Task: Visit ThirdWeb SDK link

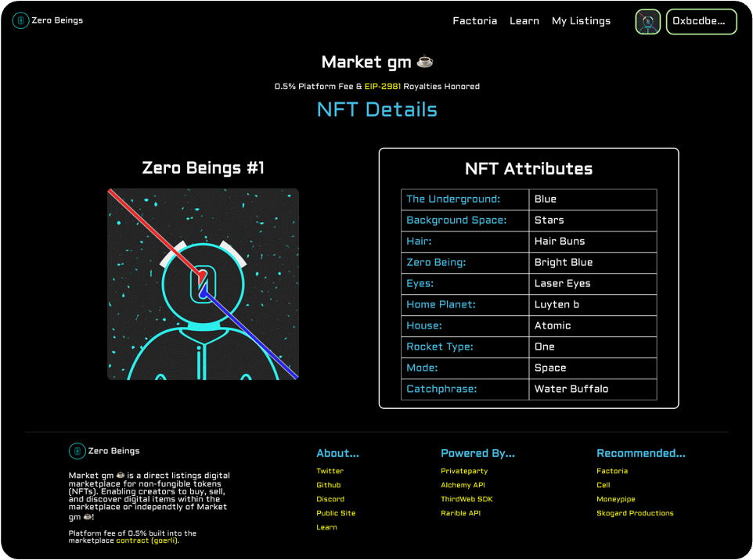Action: tap(467, 500)
